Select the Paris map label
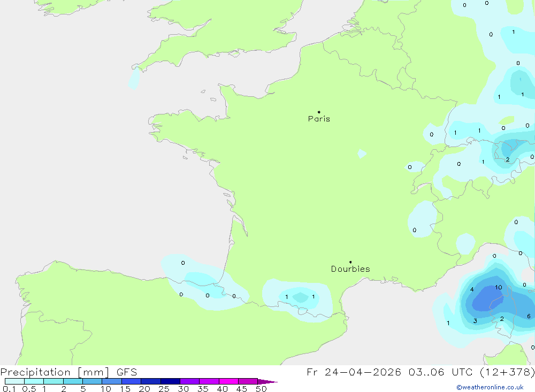 point(319,119)
